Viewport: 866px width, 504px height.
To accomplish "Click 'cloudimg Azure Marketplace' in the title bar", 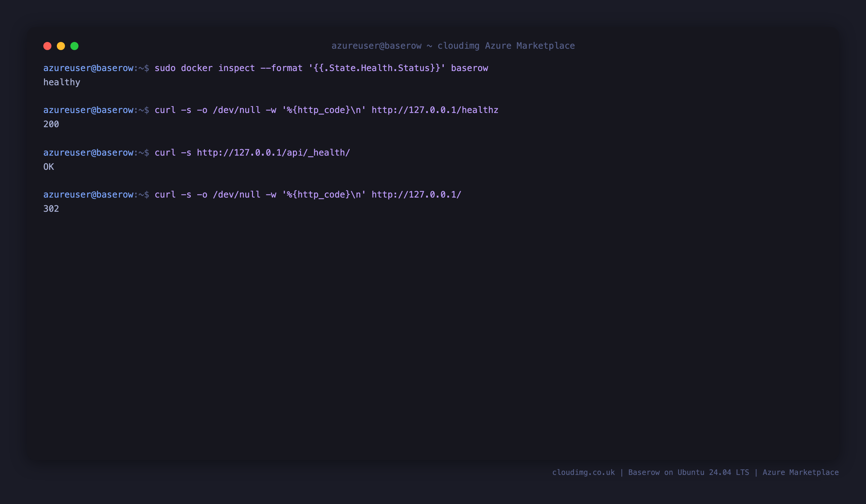I will [506, 46].
